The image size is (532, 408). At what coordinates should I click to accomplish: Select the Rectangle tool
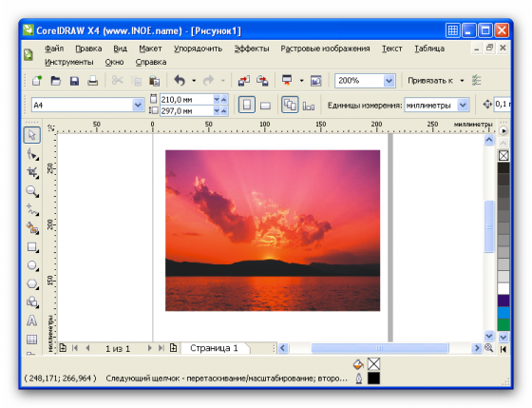coord(32,247)
